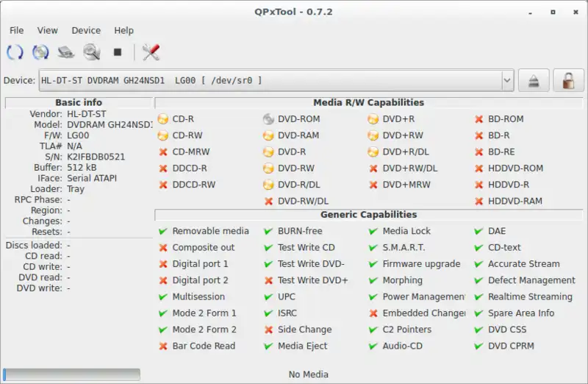This screenshot has height=384, width=588.
Task: Click the Basic info header
Action: [79, 102]
